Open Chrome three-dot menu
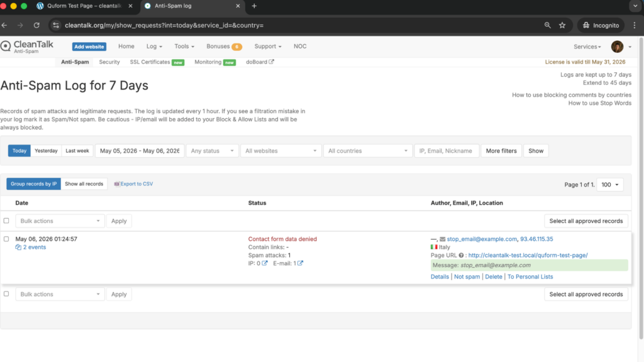The image size is (644, 362). coord(635,25)
